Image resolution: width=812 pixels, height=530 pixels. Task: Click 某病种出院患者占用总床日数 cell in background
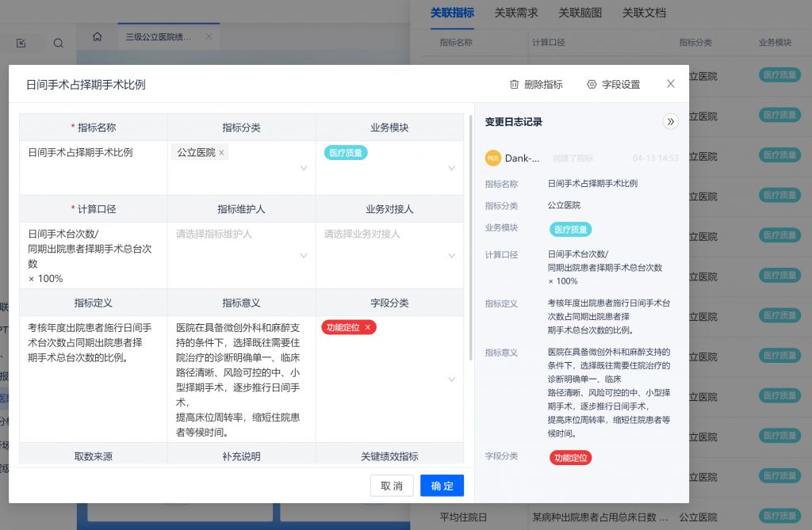[x=600, y=517]
